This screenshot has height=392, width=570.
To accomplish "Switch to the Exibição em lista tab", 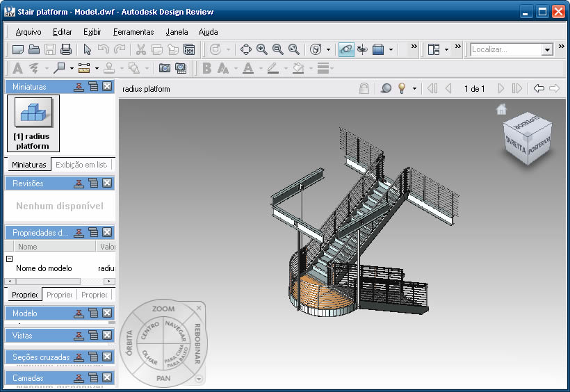I will point(81,165).
